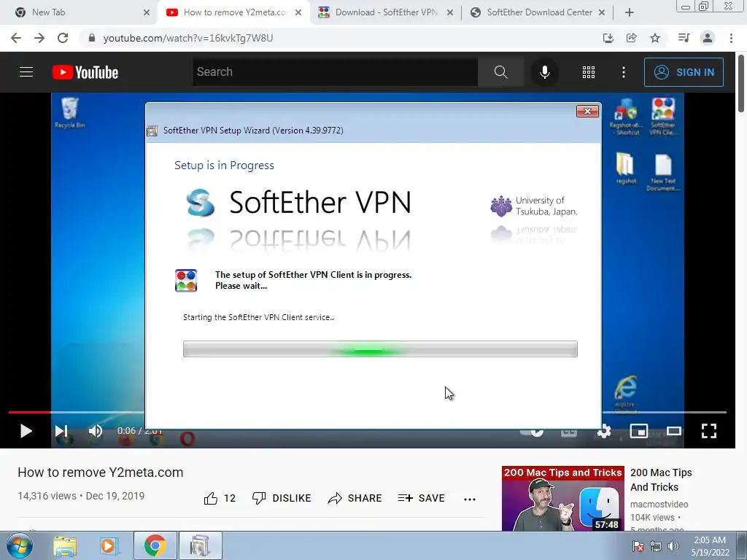The height and width of the screenshot is (560, 747).
Task: Go to the YouTube home logo
Action: (85, 72)
